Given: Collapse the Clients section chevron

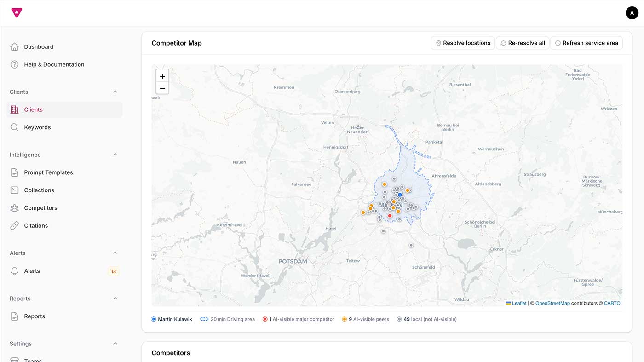Looking at the screenshot, I should point(115,92).
